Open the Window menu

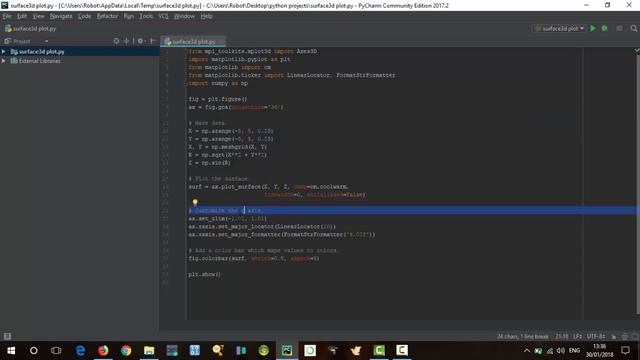pos(184,16)
